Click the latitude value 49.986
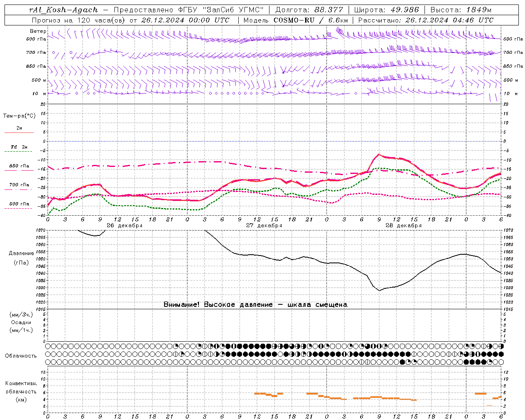The height and width of the screenshot is (420, 525). coord(404,10)
